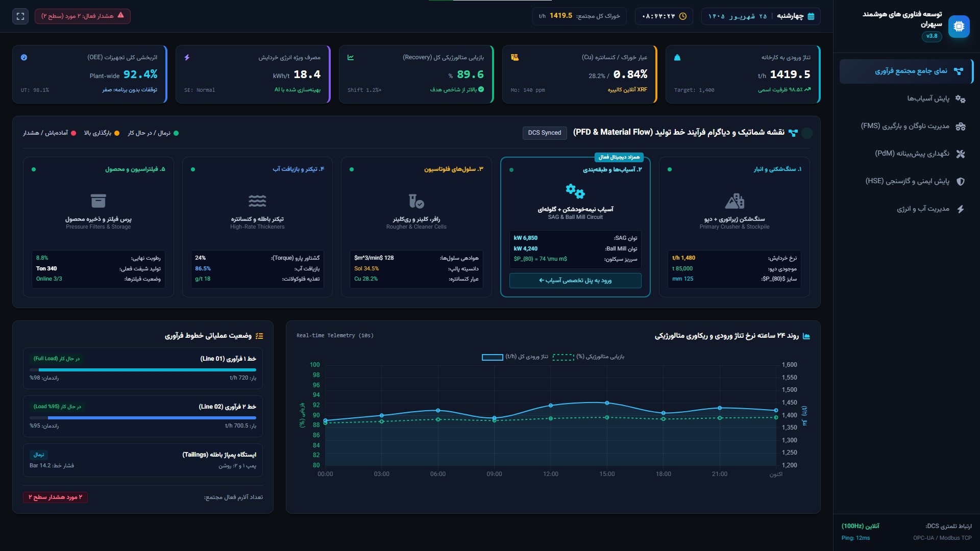Screen dimensions: 980x551
Task: Click the lightning icon in مصرف ویژه انرژی card
Action: tap(187, 58)
